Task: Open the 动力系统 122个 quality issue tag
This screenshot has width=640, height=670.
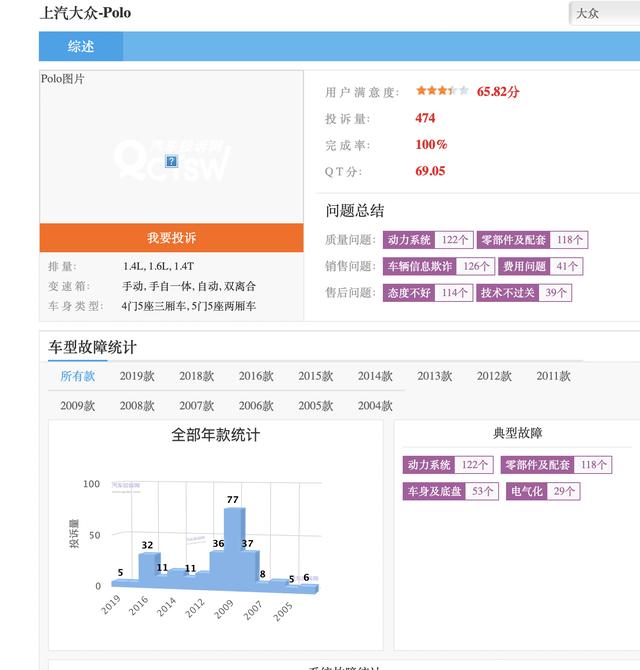Action: [x=428, y=240]
